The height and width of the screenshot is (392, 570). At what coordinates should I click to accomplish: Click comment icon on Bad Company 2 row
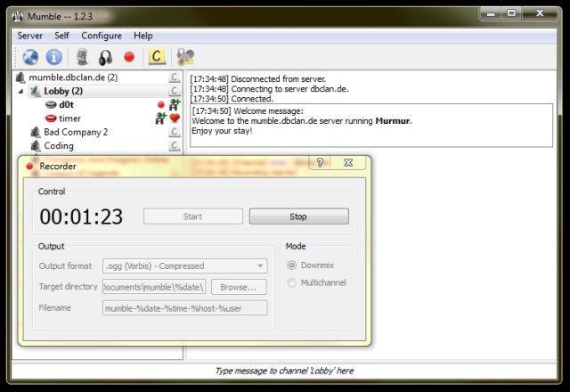coord(175,132)
